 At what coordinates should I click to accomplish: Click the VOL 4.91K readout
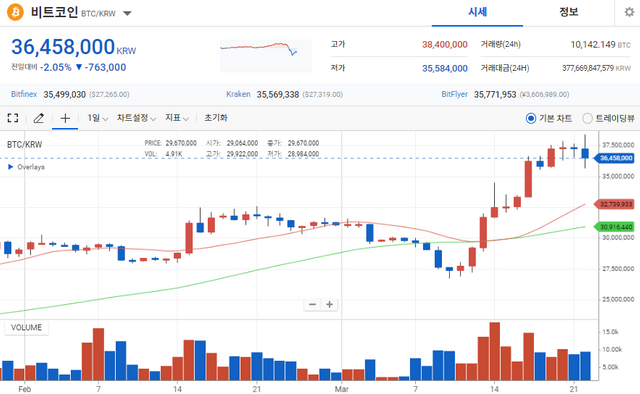coord(163,154)
